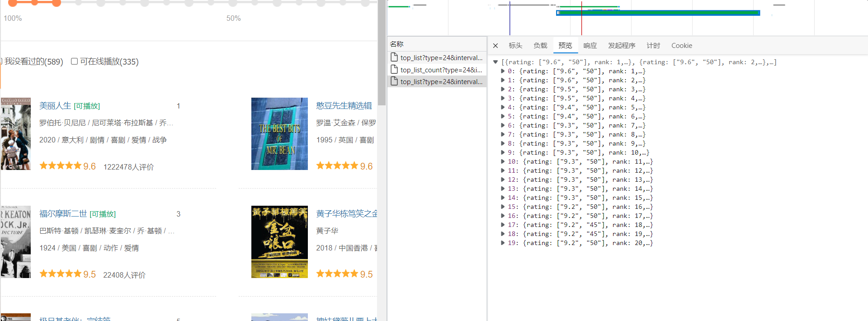868x321 pixels.
Task: Click the slider point above the 50% label
Action: tap(233, 3)
